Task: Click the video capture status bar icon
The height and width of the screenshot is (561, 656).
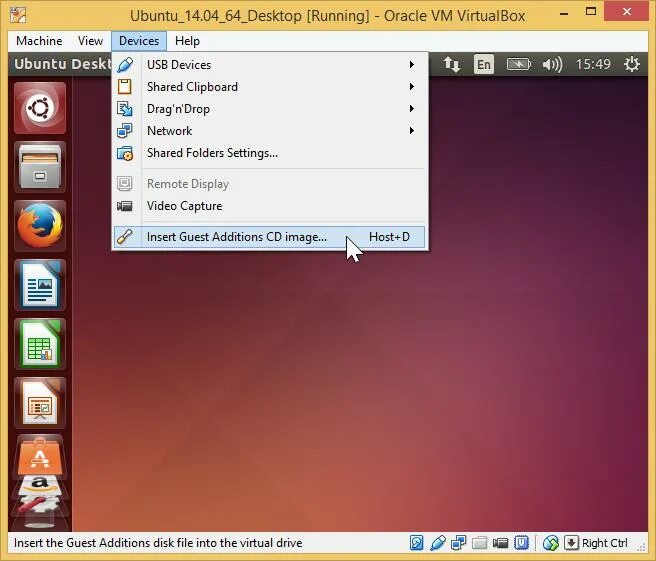Action: pyautogui.click(x=500, y=543)
